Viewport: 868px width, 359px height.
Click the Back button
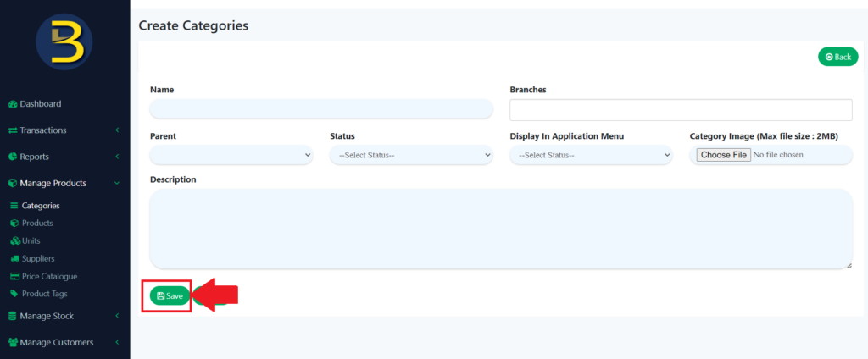(837, 57)
